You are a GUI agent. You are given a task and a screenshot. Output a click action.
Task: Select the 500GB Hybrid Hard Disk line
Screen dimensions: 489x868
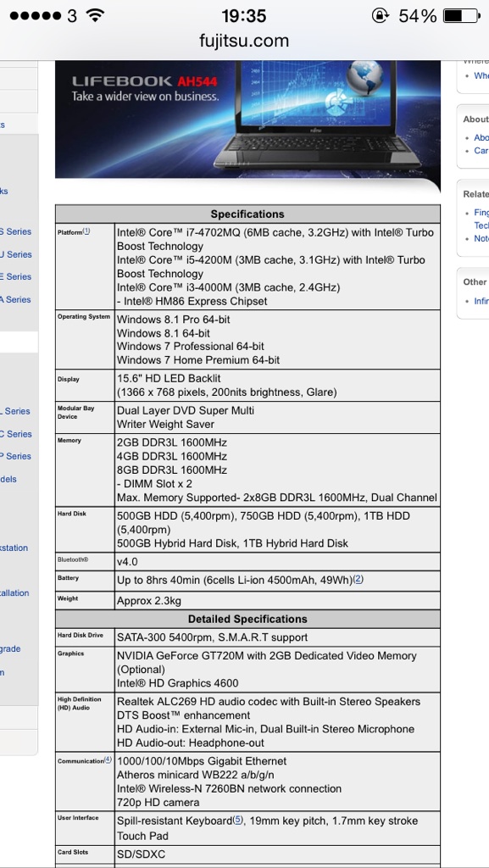coord(233,543)
